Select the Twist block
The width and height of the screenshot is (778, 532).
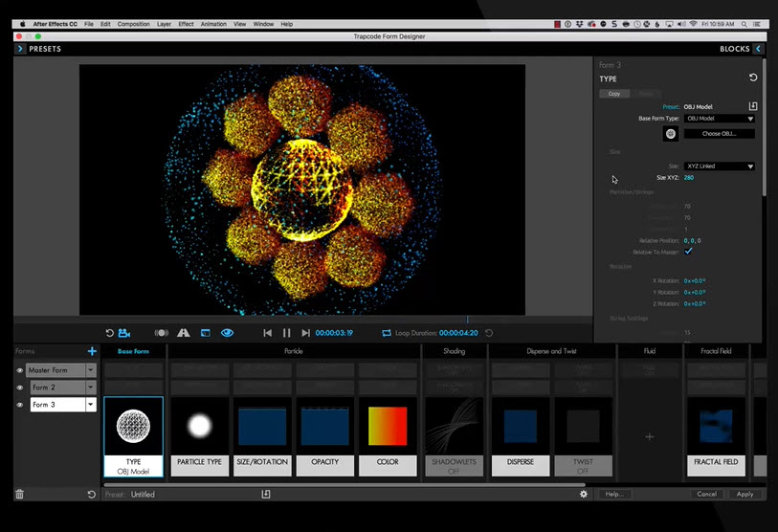(x=583, y=436)
